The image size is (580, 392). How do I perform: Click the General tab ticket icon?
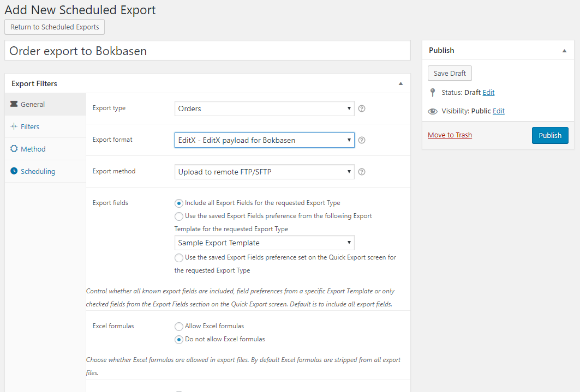[x=14, y=104]
